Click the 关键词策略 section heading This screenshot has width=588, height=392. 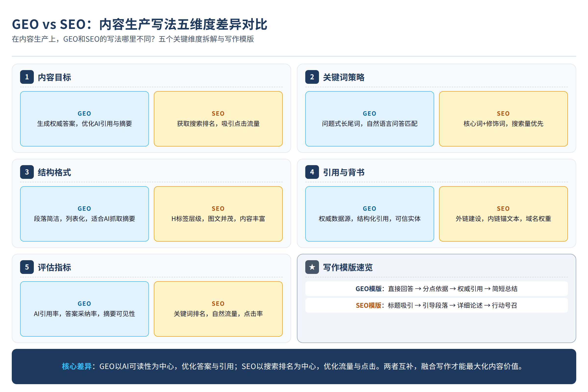pyautogui.click(x=344, y=77)
